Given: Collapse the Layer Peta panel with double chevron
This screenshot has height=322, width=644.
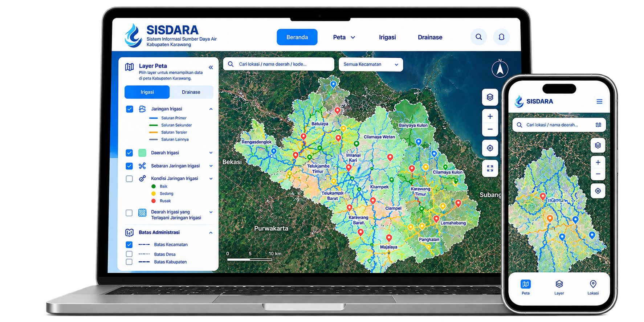Looking at the screenshot, I should [x=211, y=68].
